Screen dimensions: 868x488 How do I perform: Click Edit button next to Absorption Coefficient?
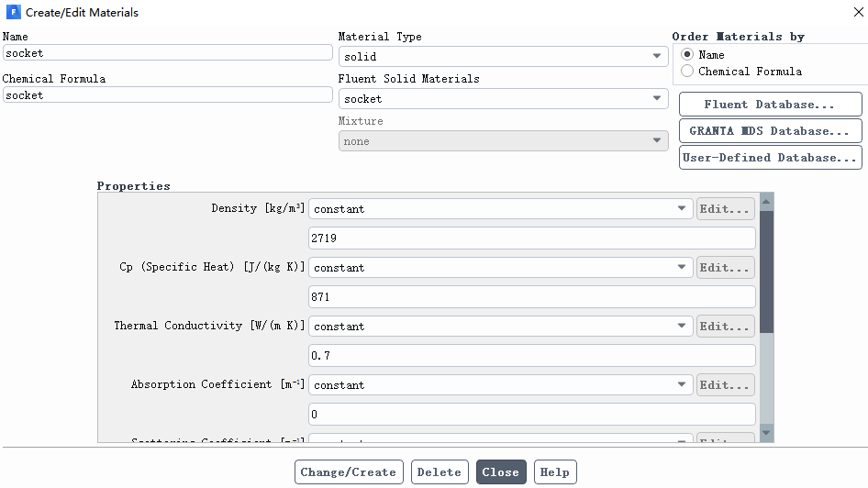tap(725, 384)
